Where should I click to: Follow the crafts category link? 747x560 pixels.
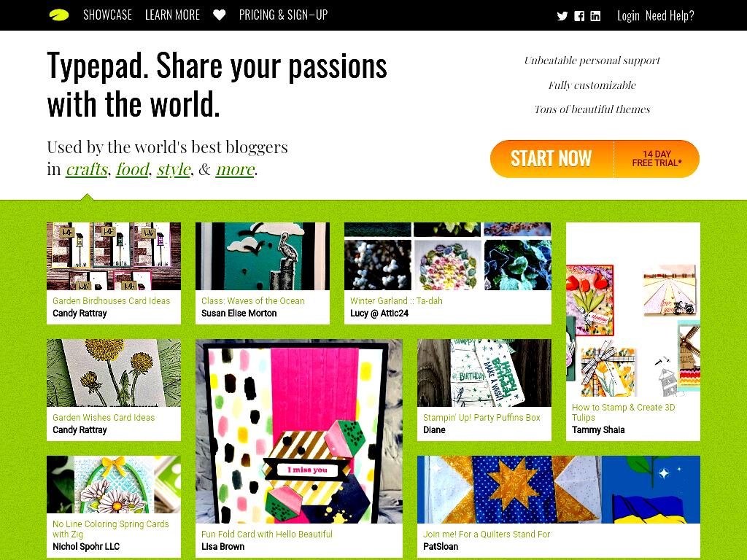(87, 169)
